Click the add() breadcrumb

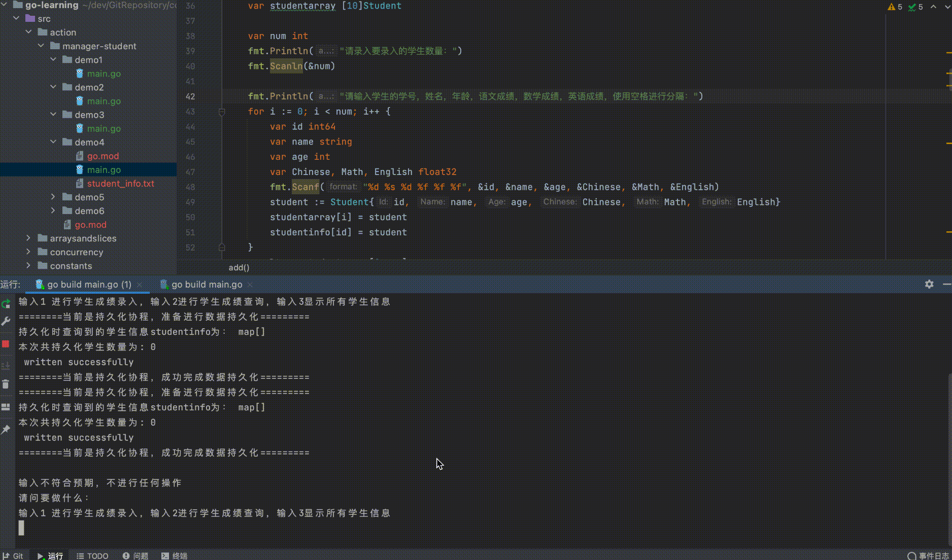239,267
